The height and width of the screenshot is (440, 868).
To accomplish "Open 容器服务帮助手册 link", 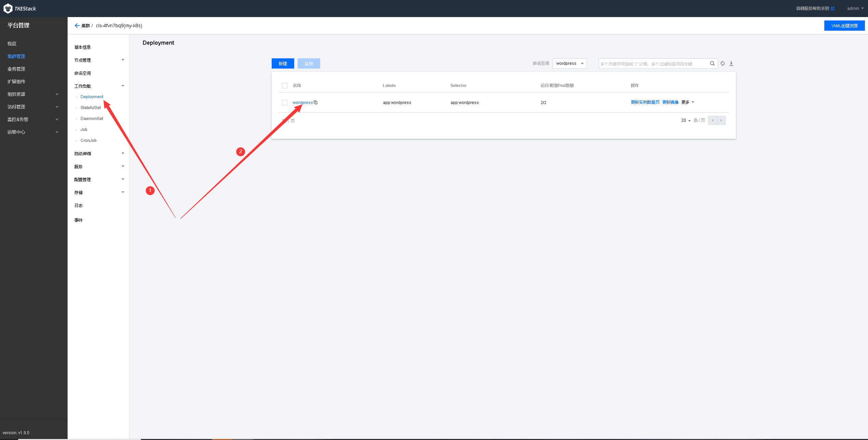I will click(x=813, y=9).
